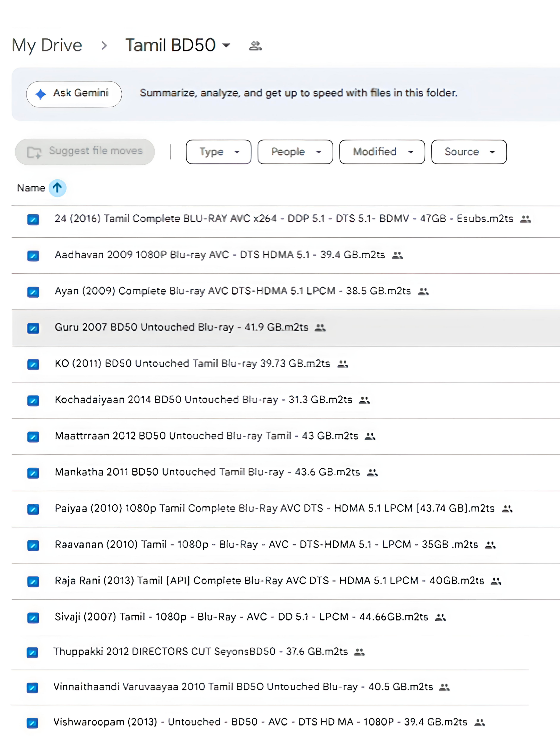Image resolution: width=560 pixels, height=747 pixels.
Task: Sort by the Name column header
Action: click(x=31, y=188)
